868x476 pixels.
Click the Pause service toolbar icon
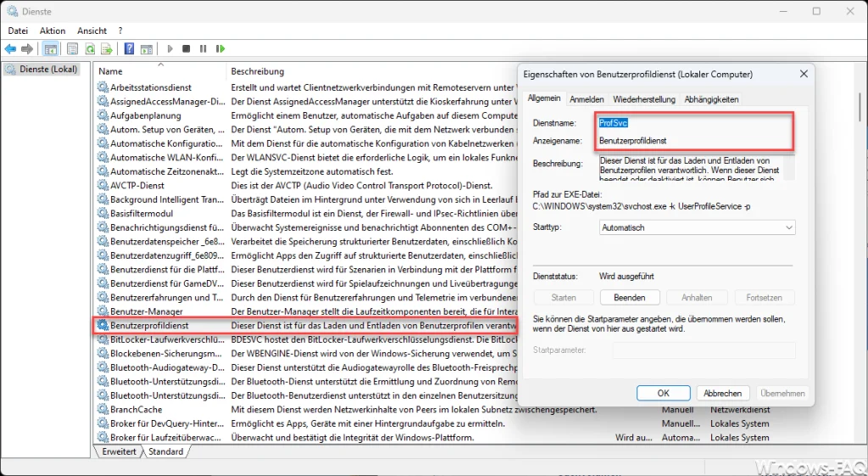click(x=203, y=48)
